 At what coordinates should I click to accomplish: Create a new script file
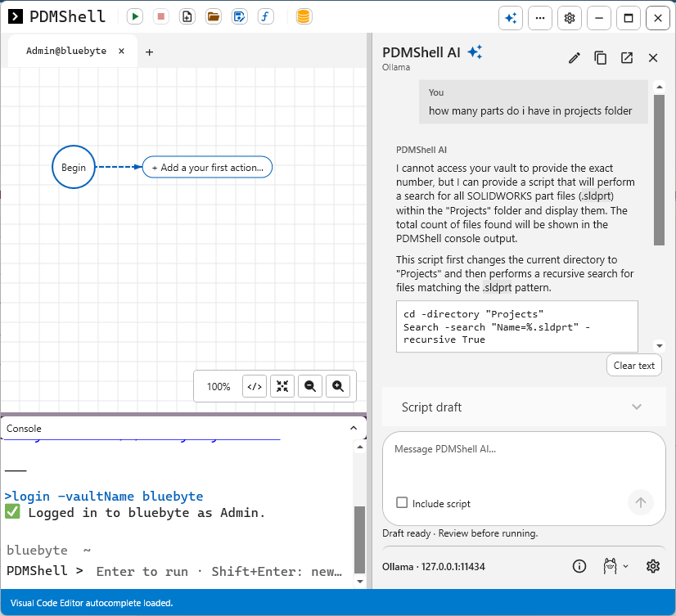187,17
